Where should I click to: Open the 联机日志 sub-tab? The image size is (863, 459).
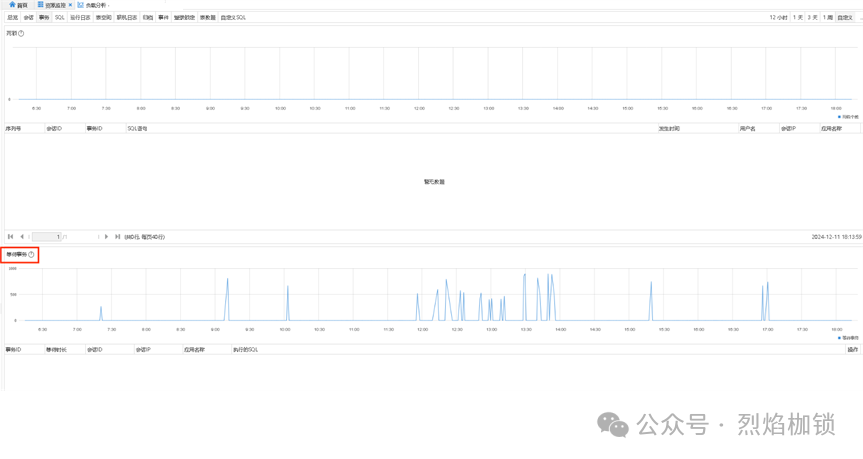pos(127,18)
